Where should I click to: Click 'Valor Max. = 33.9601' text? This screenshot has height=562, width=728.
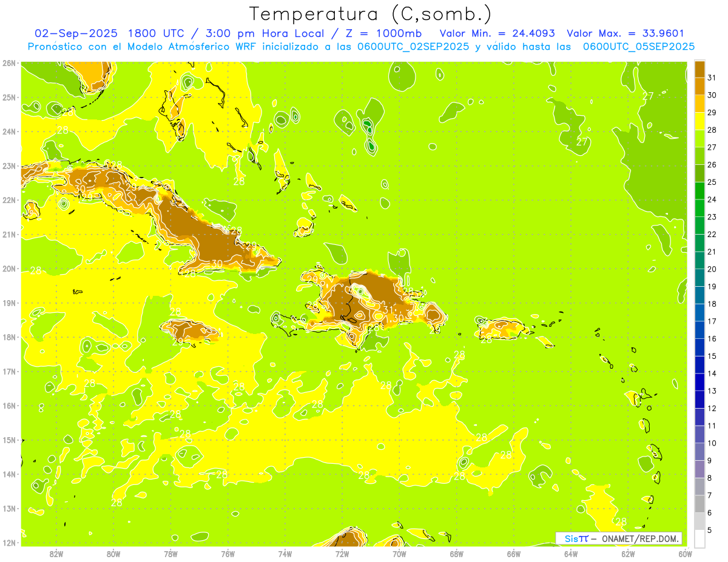625,33
